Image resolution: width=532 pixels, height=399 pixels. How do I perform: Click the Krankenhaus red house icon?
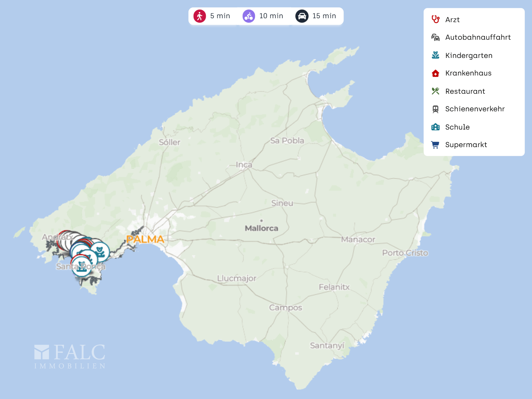435,73
